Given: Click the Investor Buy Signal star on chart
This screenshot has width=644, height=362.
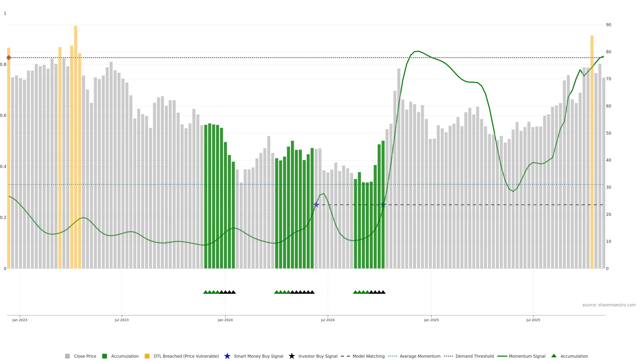Looking at the screenshot, I should [x=383, y=205].
